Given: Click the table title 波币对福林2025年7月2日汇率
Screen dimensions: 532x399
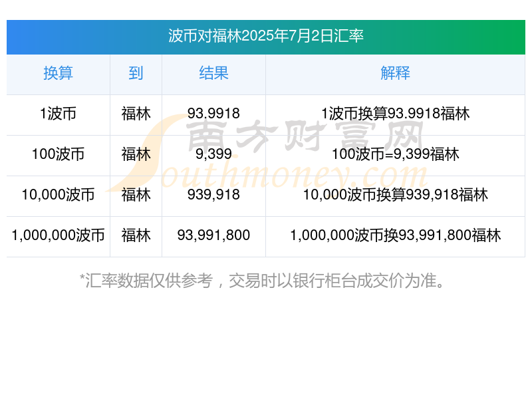Looking at the screenshot, I should (266, 38).
